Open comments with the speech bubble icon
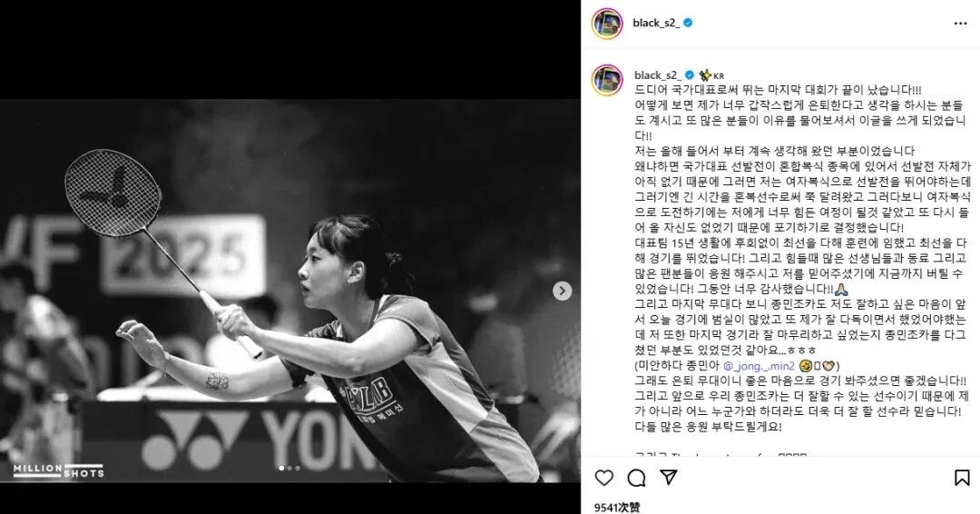 [x=636, y=479]
